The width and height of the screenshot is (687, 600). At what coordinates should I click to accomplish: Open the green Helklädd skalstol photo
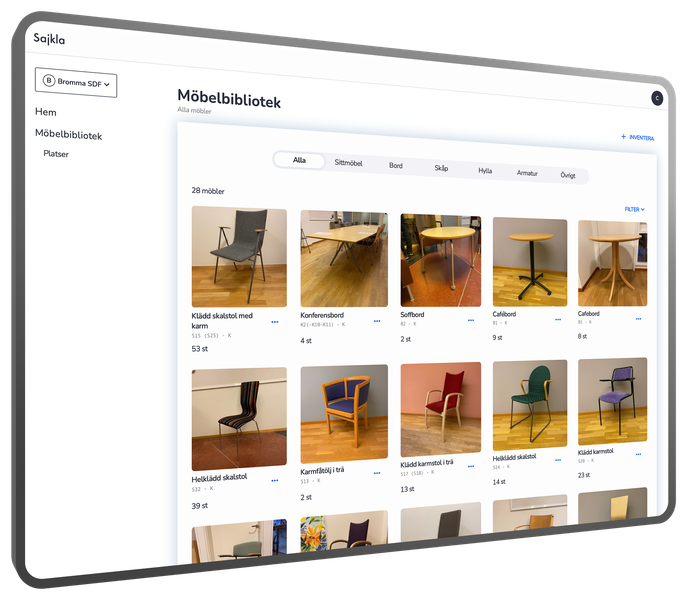coord(530,405)
